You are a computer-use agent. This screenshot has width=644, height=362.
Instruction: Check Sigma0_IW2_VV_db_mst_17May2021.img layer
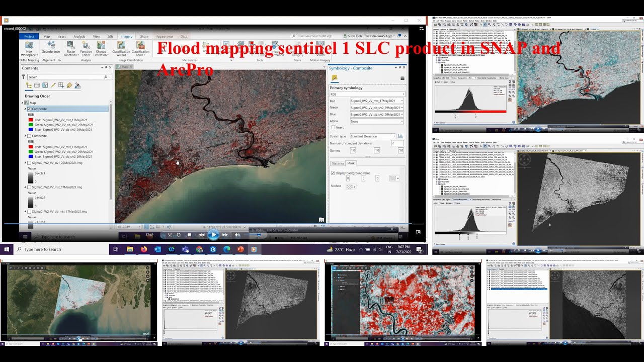pos(29,212)
